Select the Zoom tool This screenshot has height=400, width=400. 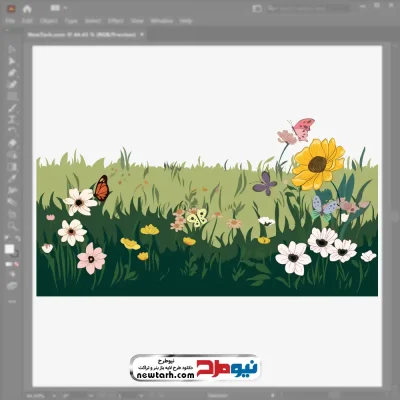(12, 226)
